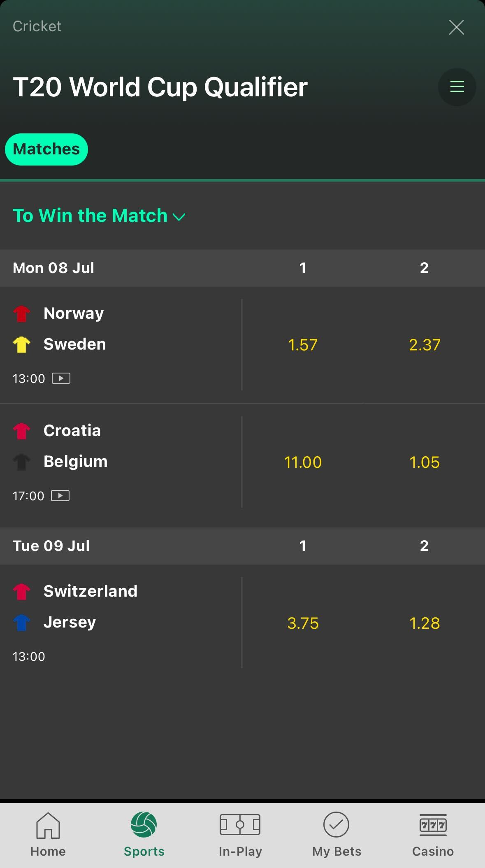Select odds 1.57 for Norway to win
This screenshot has height=868, width=485.
pyautogui.click(x=303, y=345)
